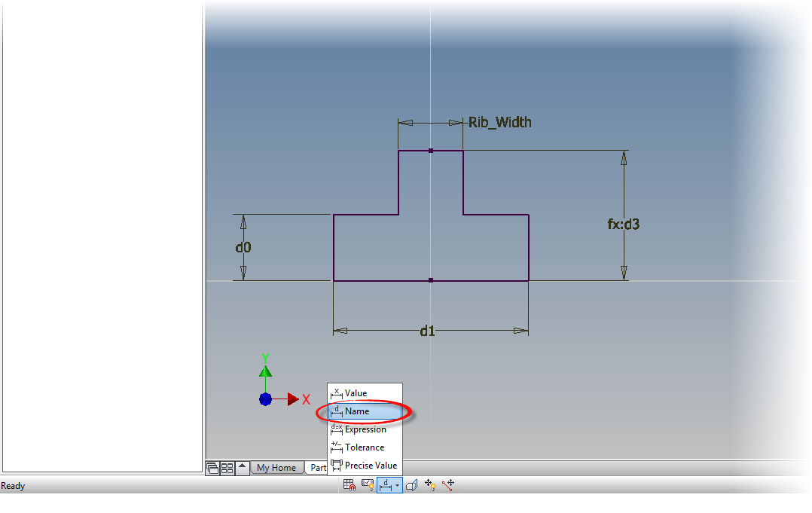Select Tolerance dimension display option
This screenshot has height=513, width=812.
coord(365,447)
